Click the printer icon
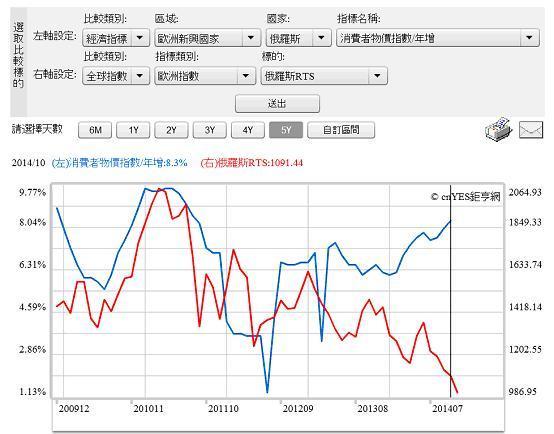 click(499, 129)
